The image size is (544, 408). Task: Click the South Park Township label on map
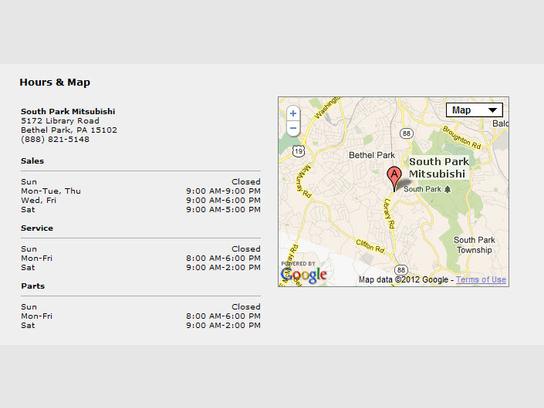point(474,245)
